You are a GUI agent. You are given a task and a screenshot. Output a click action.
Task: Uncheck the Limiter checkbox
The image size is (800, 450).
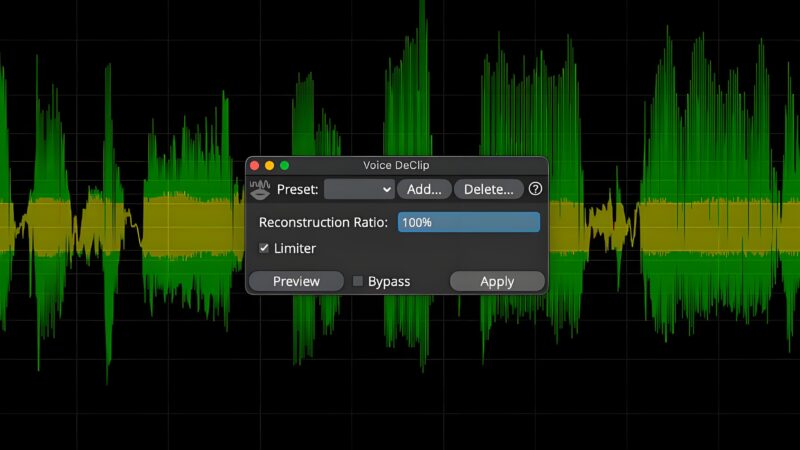coord(264,248)
